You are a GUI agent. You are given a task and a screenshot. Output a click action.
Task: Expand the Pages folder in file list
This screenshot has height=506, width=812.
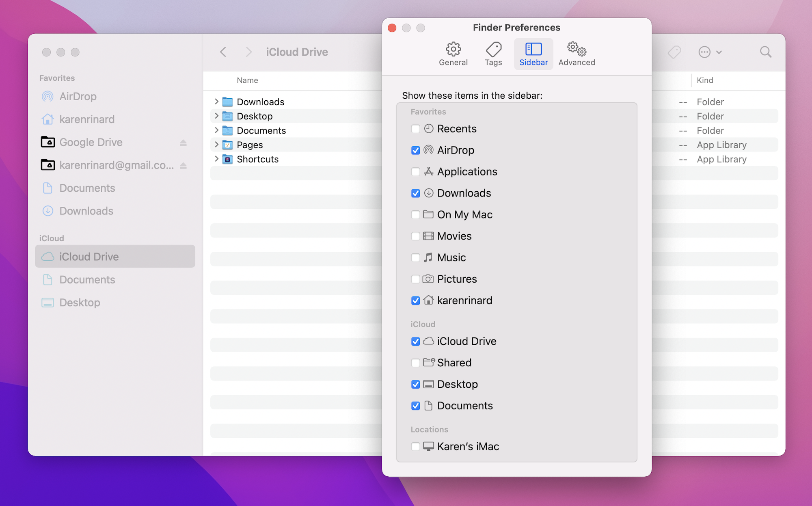point(216,145)
